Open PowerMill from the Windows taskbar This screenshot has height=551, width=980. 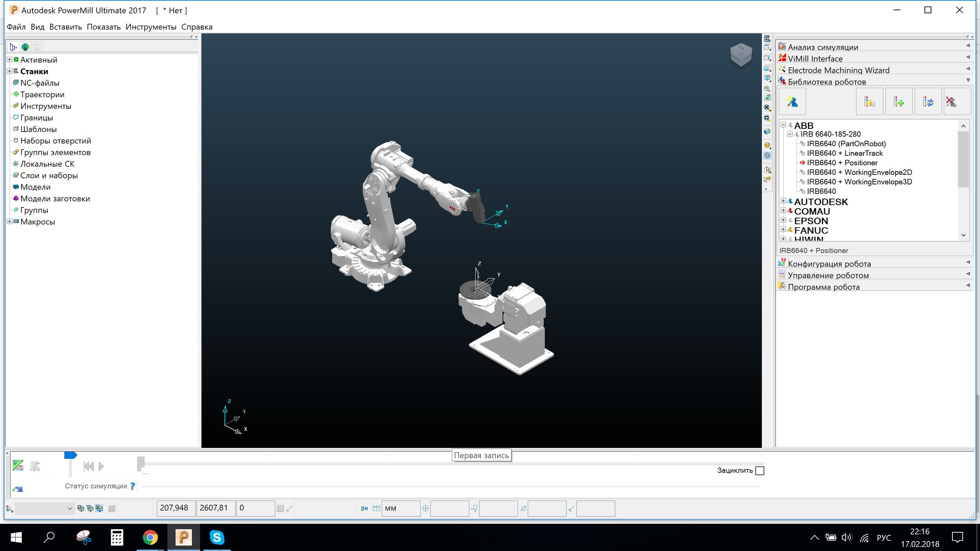(183, 537)
